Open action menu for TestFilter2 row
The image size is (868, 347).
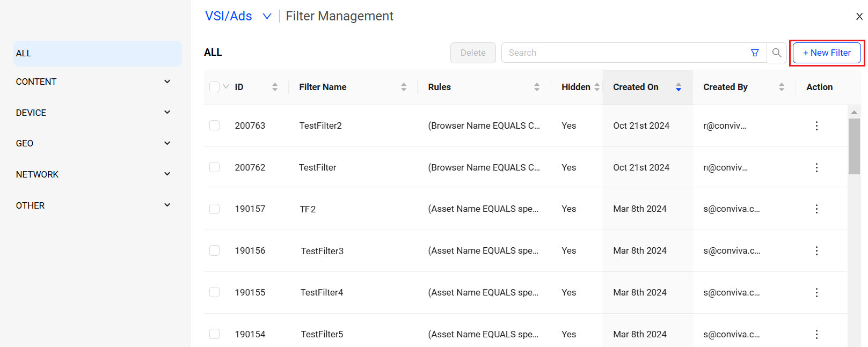point(816,125)
